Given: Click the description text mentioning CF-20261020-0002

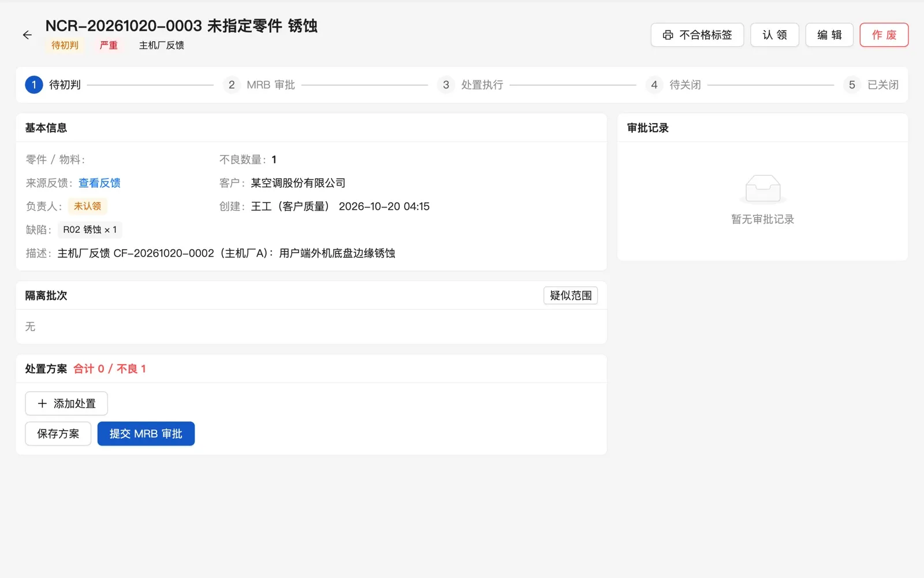Looking at the screenshot, I should coord(226,253).
